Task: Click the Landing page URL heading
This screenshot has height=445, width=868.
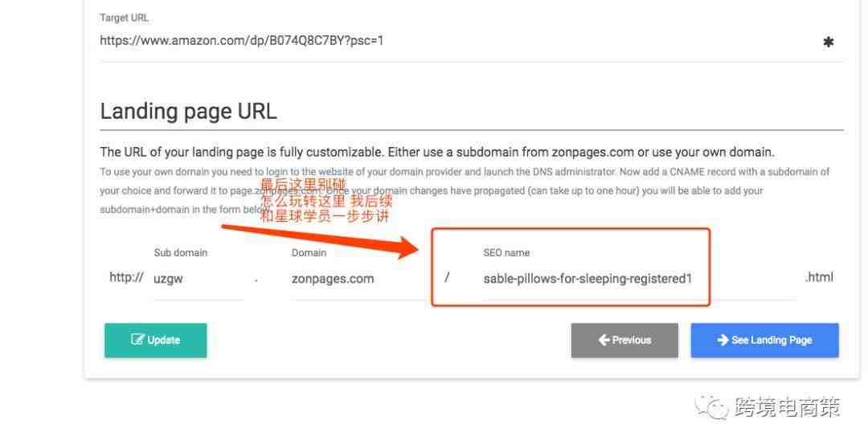Action: point(188,111)
